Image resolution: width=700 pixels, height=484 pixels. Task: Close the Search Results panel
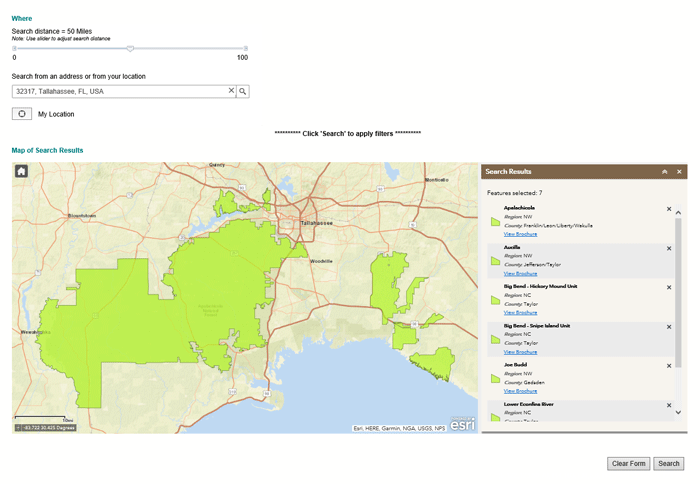tap(679, 172)
